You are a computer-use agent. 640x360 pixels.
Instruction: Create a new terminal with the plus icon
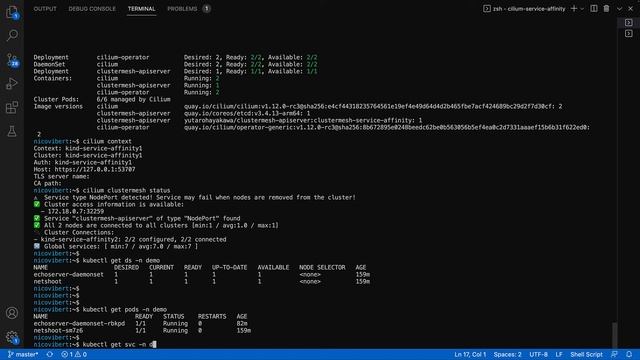tap(574, 9)
